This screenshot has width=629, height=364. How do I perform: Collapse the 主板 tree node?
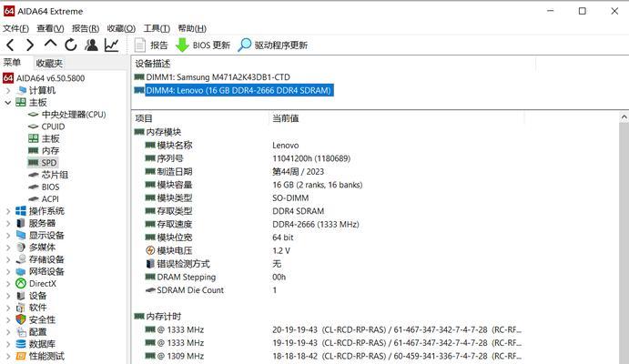pyautogui.click(x=8, y=103)
